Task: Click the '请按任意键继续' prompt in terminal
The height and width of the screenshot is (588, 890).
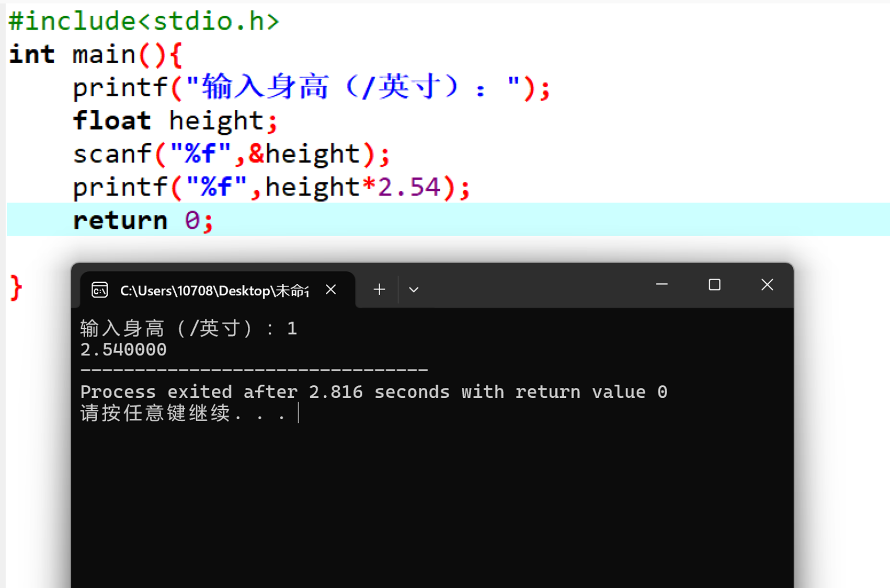Action: tap(183, 413)
